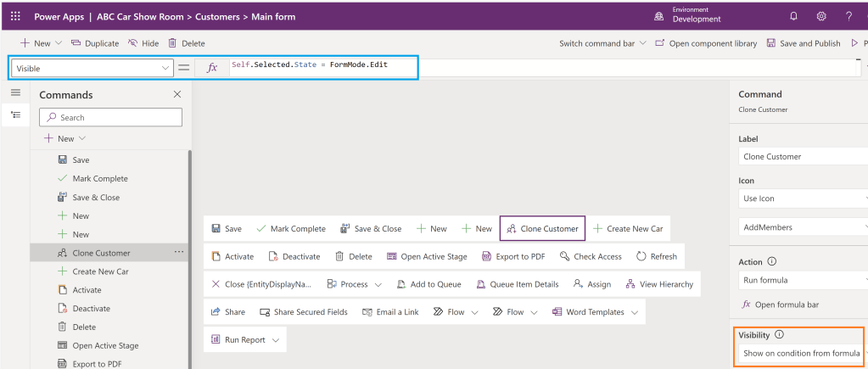This screenshot has width=868, height=369.
Task: Open the Visibility condition dropdown
Action: [x=802, y=353]
